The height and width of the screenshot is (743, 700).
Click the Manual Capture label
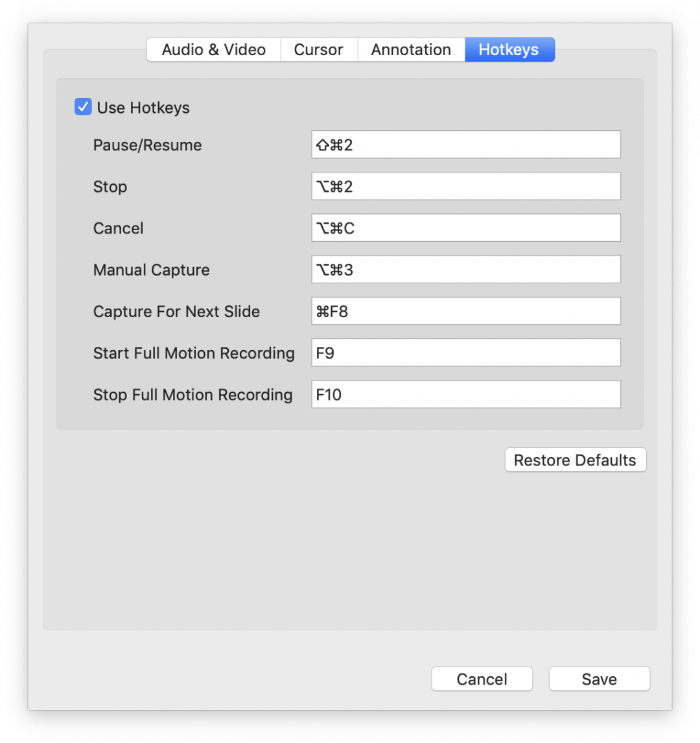(x=151, y=269)
